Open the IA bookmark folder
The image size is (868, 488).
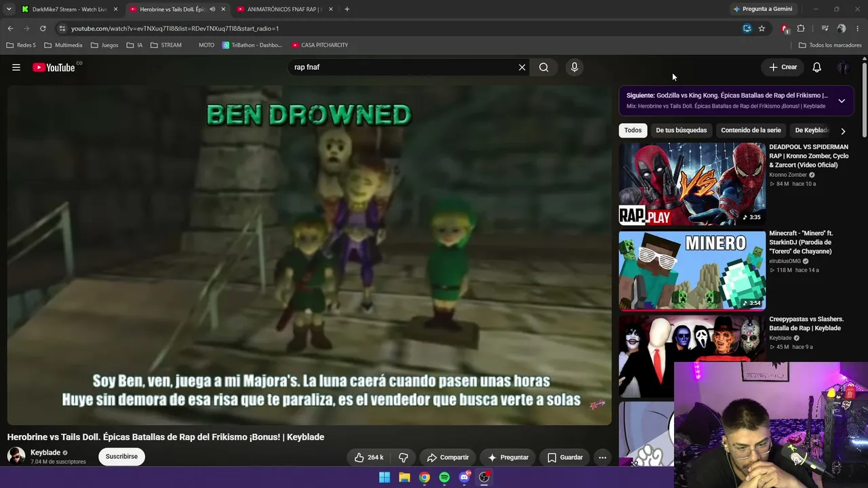(x=134, y=45)
